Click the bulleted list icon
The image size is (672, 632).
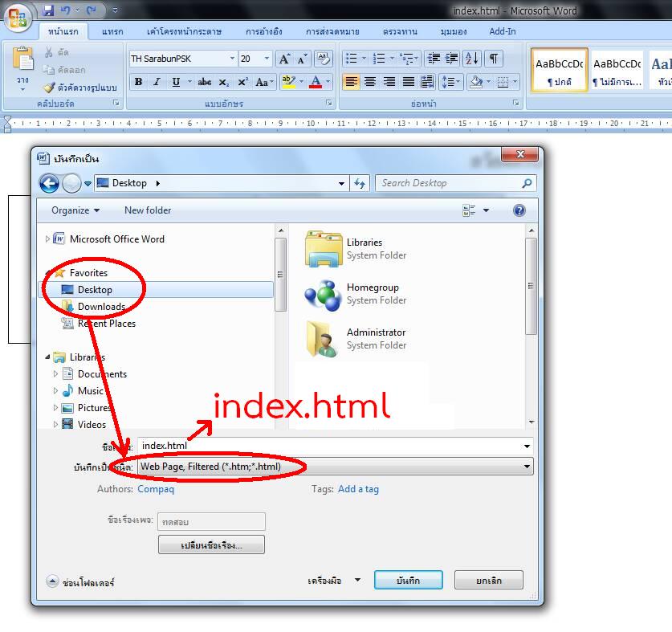(351, 59)
